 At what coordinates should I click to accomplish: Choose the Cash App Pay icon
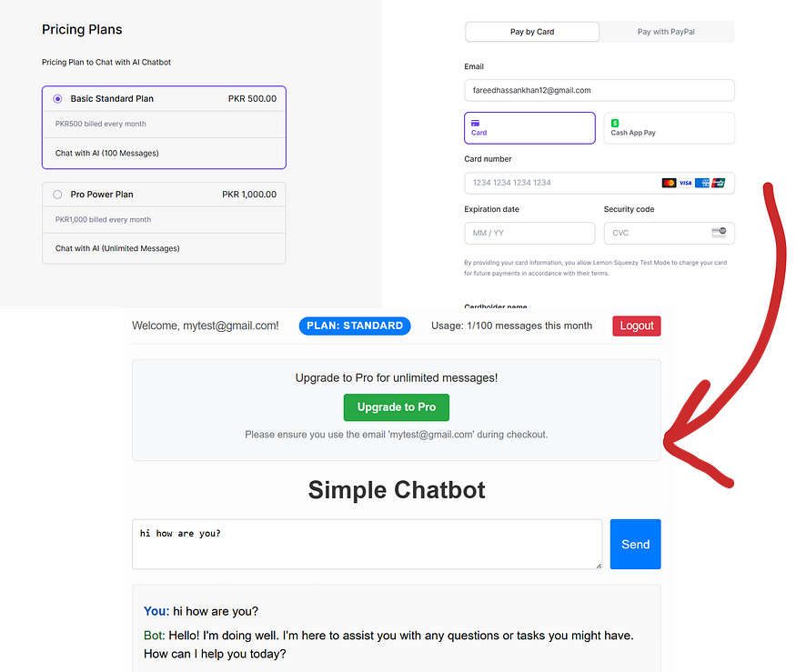[x=615, y=123]
